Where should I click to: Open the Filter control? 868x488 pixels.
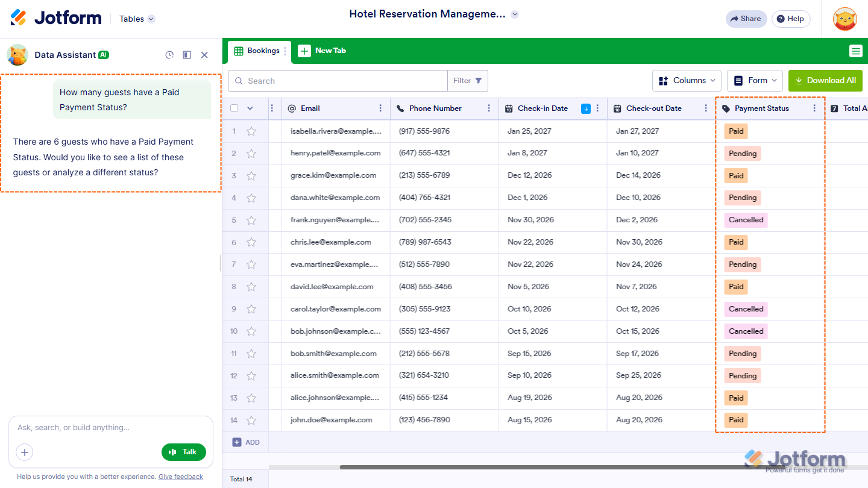click(x=467, y=81)
